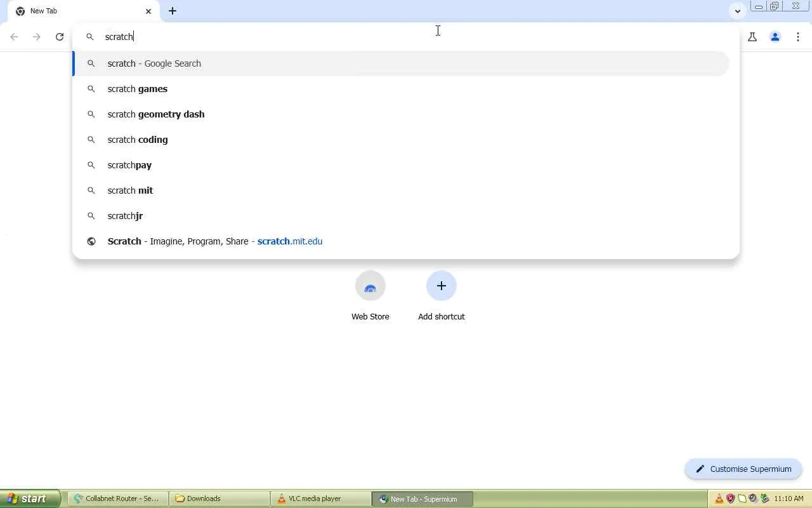Click the 11:10 AM system clock
812x508 pixels.
click(789, 498)
